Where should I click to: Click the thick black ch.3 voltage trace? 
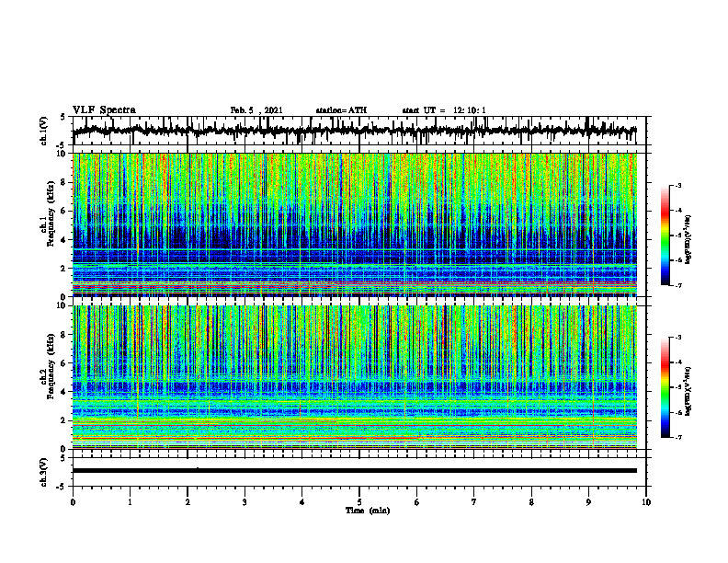click(x=355, y=471)
